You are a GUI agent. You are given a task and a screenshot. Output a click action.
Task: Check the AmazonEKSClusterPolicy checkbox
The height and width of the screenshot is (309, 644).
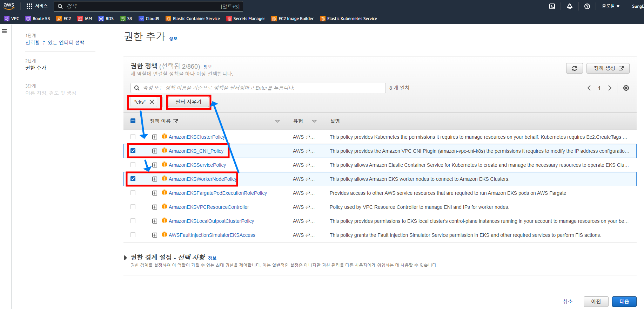click(x=133, y=137)
